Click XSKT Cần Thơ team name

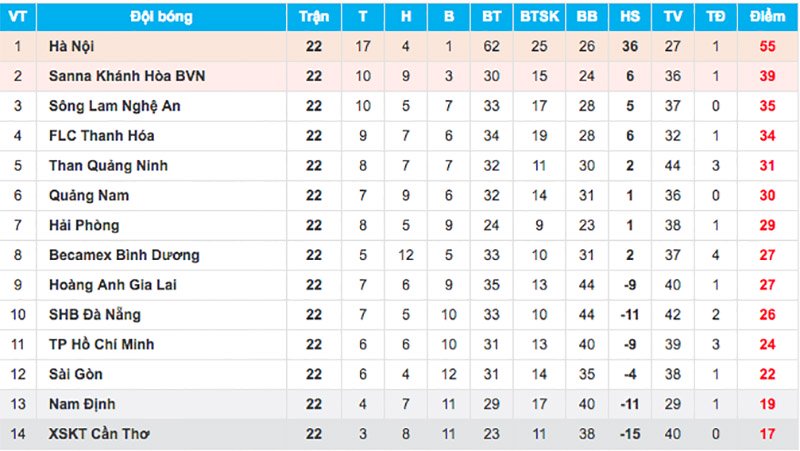point(102,434)
